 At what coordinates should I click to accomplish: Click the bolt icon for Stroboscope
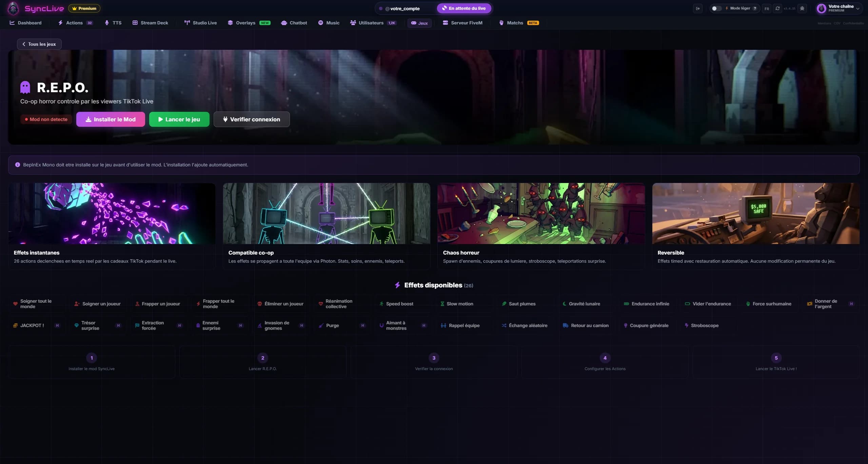pos(687,325)
